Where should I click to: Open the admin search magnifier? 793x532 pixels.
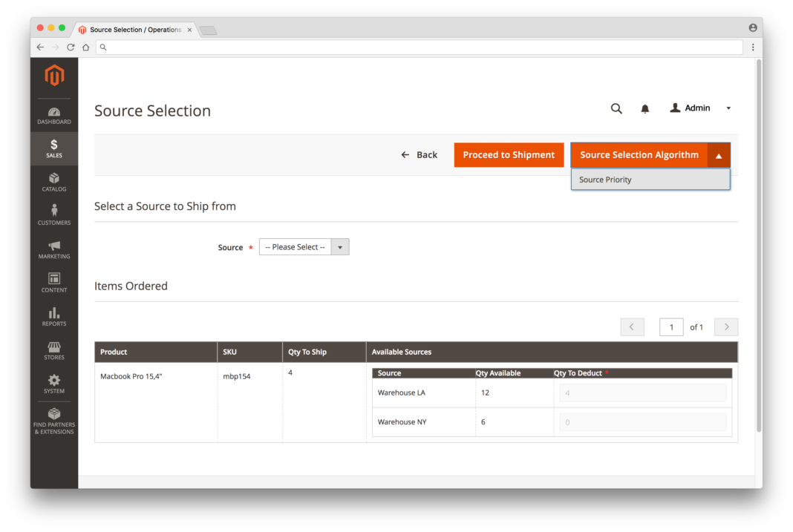(616, 108)
